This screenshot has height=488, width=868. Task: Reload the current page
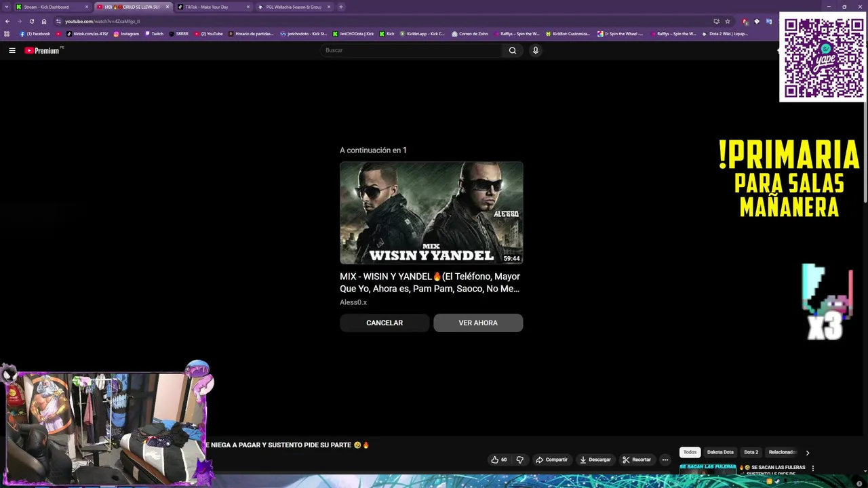coord(32,21)
